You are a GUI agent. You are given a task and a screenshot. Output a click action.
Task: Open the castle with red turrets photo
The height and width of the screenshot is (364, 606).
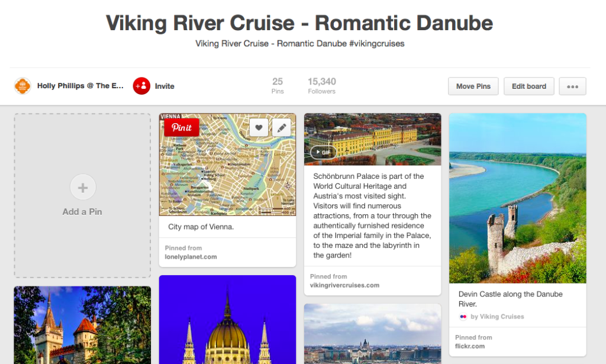[x=82, y=325]
